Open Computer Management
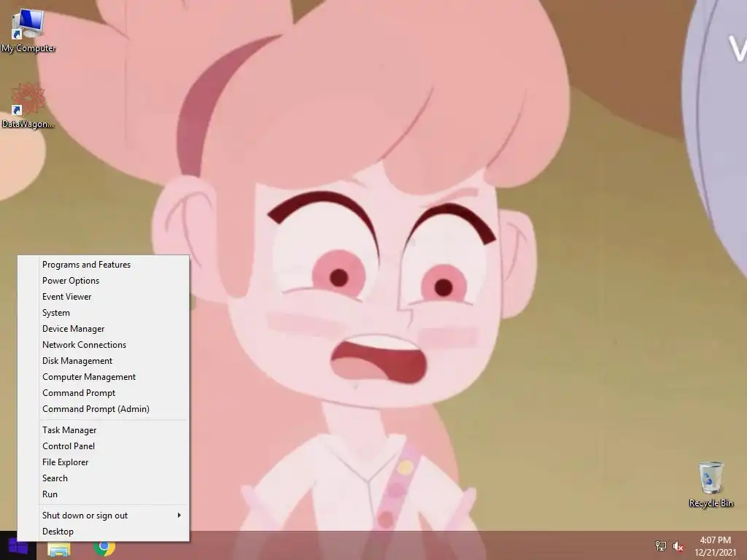747x560 pixels. [104, 377]
